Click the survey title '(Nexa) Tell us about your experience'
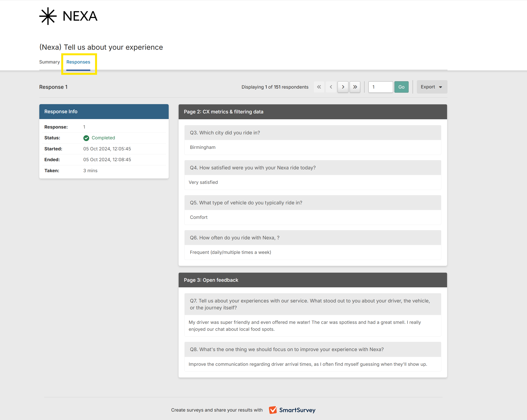 tap(101, 47)
